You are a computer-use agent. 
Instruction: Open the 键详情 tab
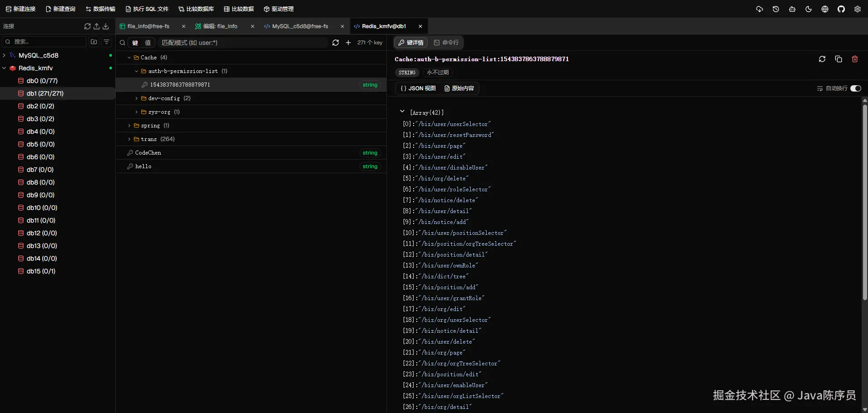tap(411, 43)
